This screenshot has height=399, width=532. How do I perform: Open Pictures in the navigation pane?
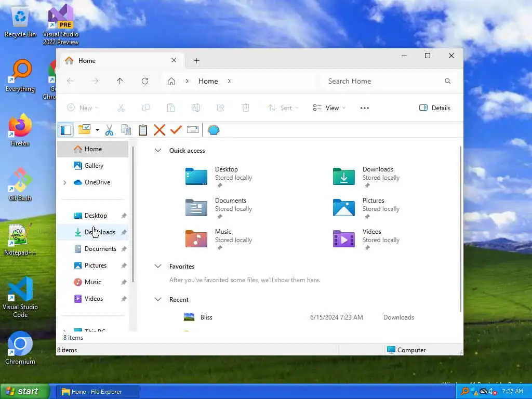click(92, 265)
